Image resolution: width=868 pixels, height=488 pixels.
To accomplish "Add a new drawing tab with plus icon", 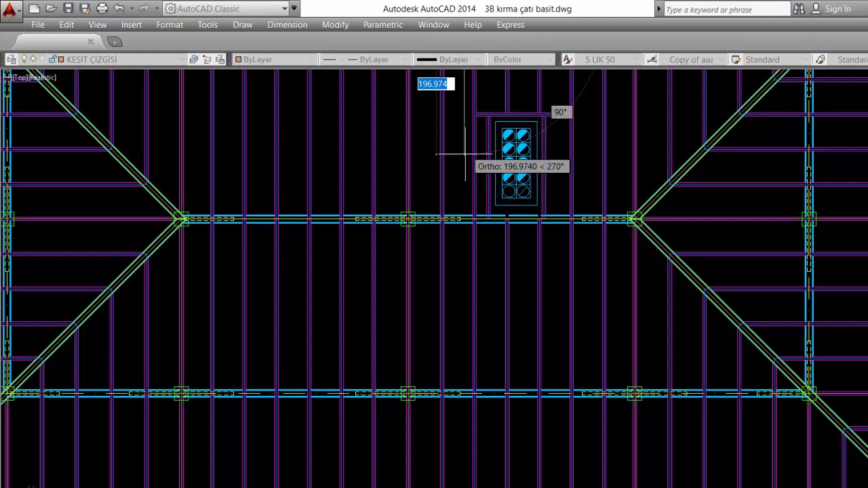I will click(x=115, y=42).
